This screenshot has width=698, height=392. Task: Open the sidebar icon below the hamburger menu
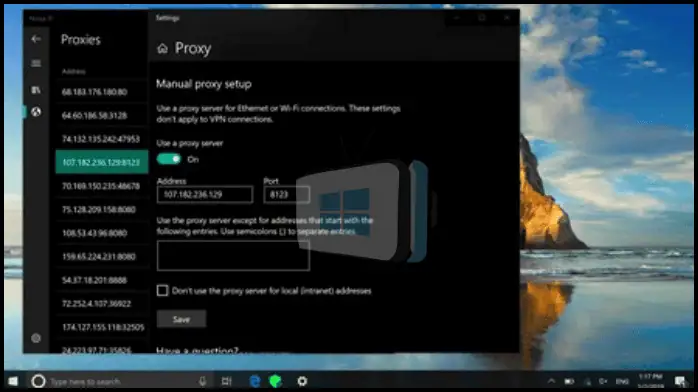coord(36,90)
